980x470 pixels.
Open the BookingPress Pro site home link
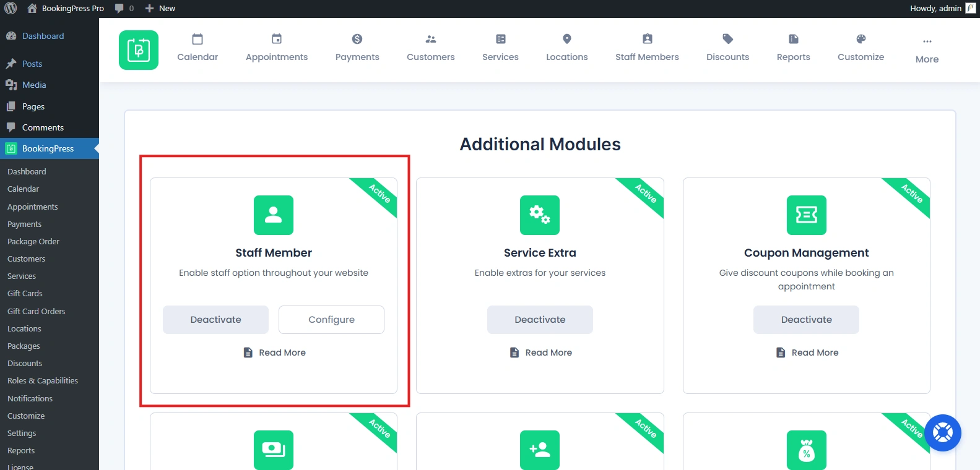point(66,8)
